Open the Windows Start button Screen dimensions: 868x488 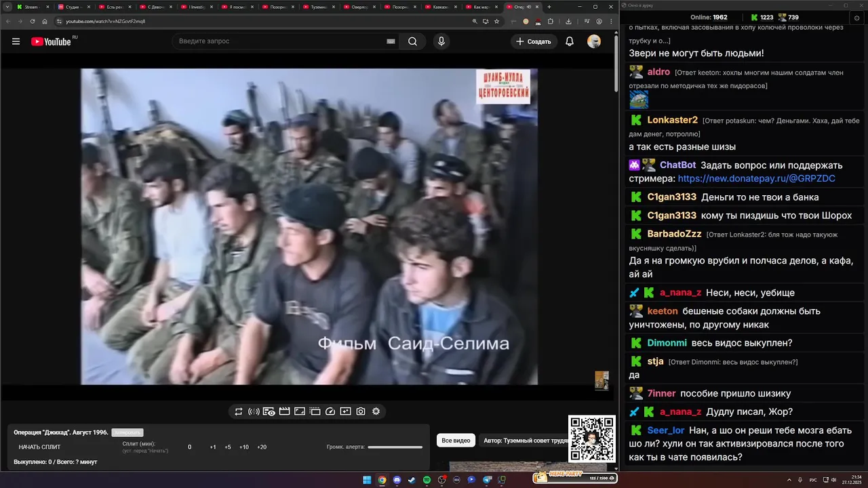(367, 480)
